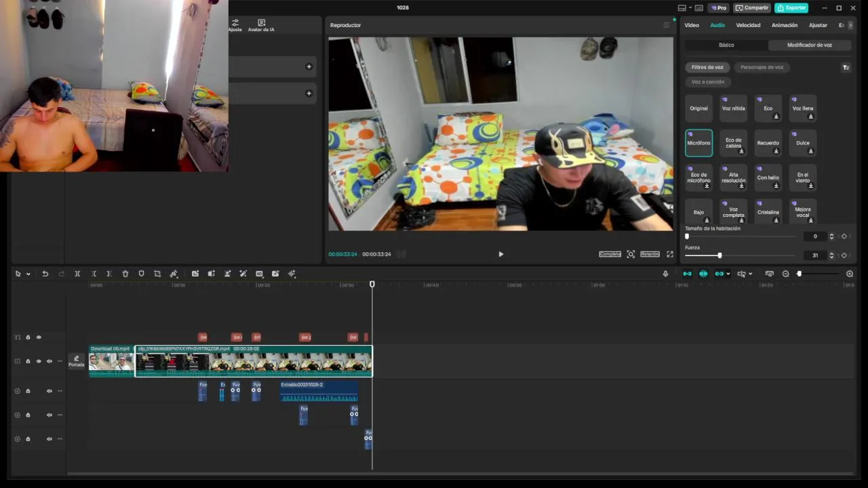The width and height of the screenshot is (868, 488).
Task: Click the Pro button
Action: [719, 8]
